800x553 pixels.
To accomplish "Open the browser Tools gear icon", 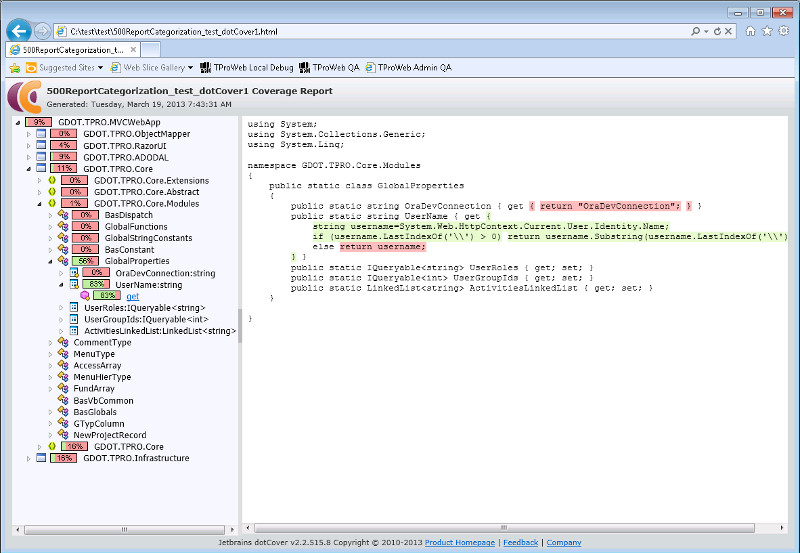I will point(784,31).
